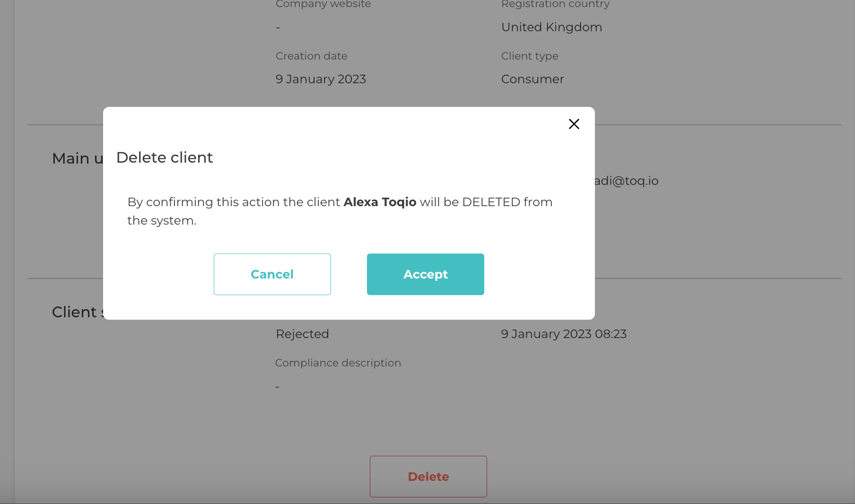The height and width of the screenshot is (504, 855).
Task: Click the DELETED word in the warning message
Action: click(x=491, y=202)
